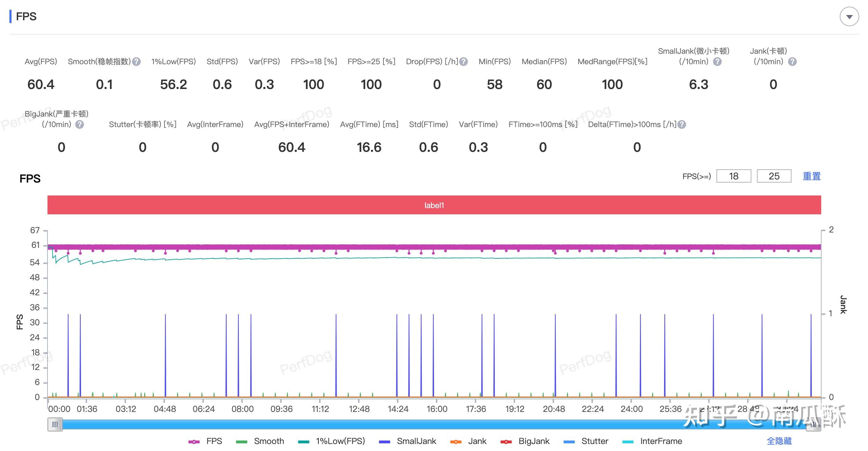The image size is (868, 451).
Task: Click help icon next to Drop(FPS) [/h]
Action: pos(463,62)
